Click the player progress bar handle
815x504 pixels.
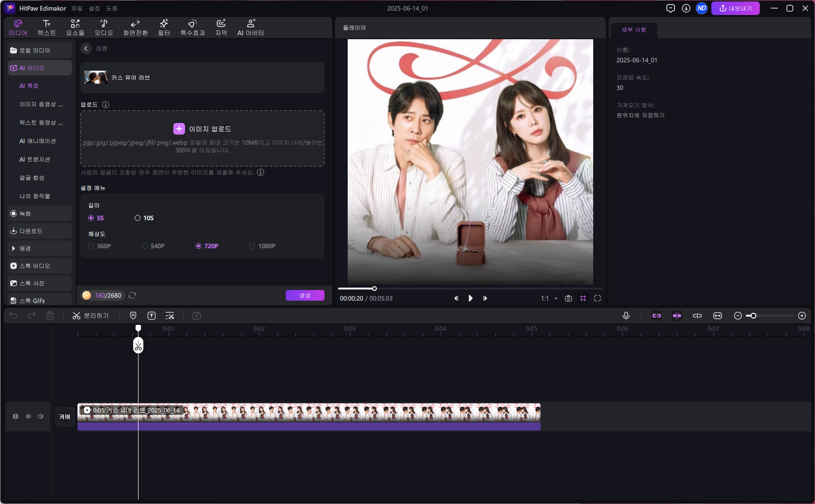[374, 289]
